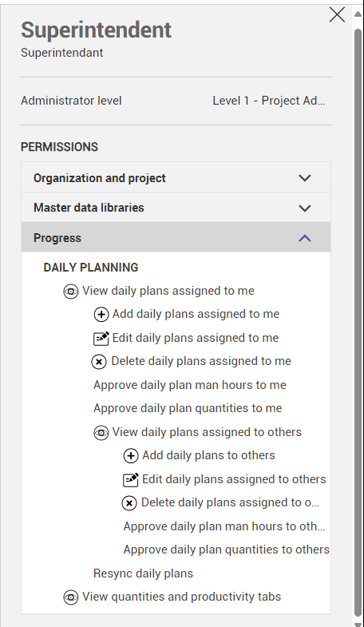Click the plus icon beside Add daily plans assigned to me
This screenshot has width=364, height=627.
pyautogui.click(x=101, y=315)
